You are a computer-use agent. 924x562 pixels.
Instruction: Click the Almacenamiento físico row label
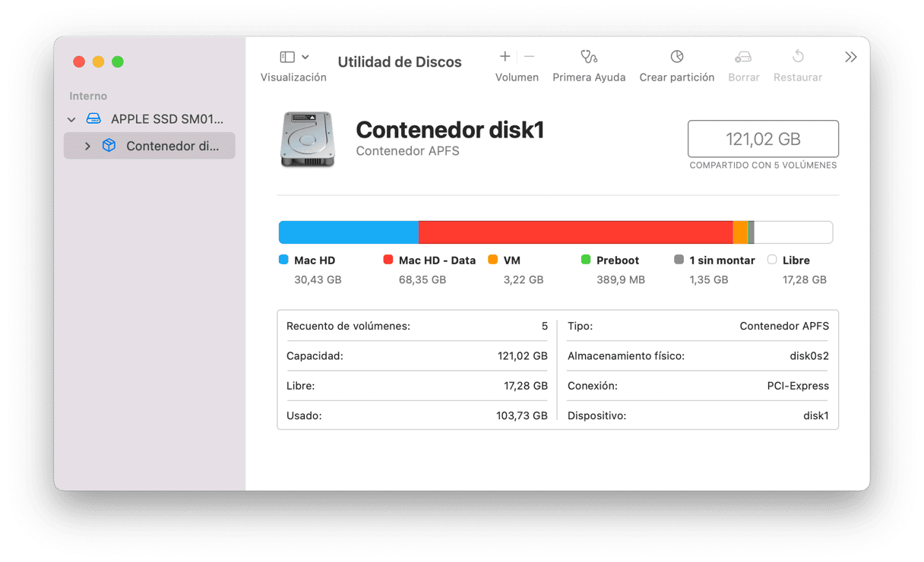point(626,356)
